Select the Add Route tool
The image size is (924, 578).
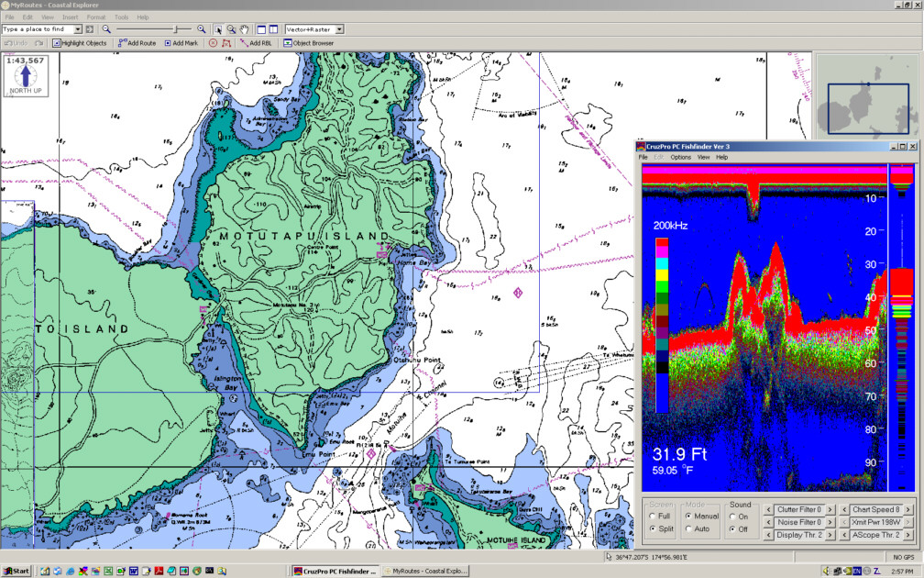click(x=137, y=43)
